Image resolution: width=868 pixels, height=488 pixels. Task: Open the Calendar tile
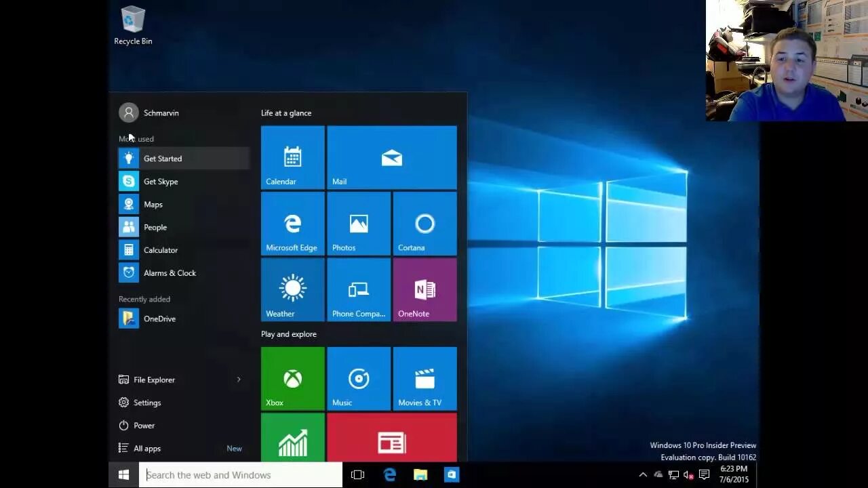point(293,157)
